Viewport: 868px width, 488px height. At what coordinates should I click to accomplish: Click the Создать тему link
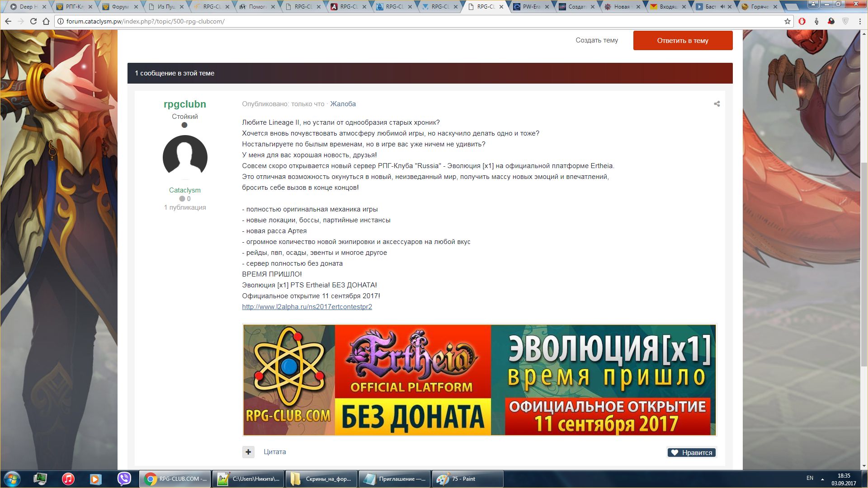click(x=597, y=40)
